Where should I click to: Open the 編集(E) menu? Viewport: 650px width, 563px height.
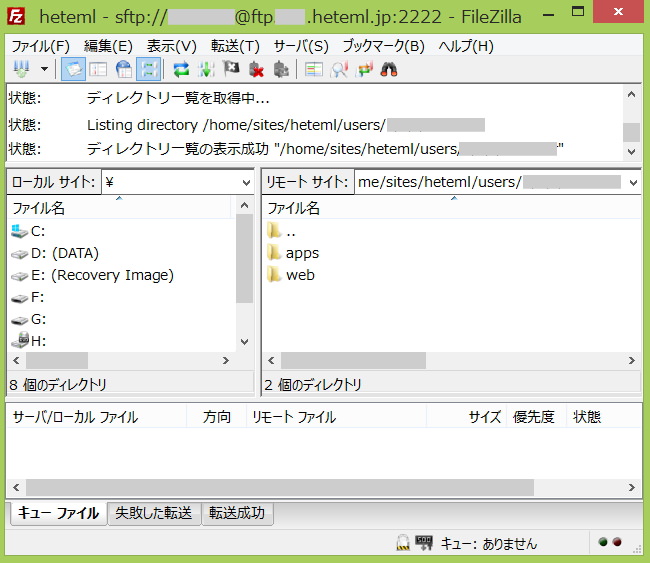pos(108,46)
